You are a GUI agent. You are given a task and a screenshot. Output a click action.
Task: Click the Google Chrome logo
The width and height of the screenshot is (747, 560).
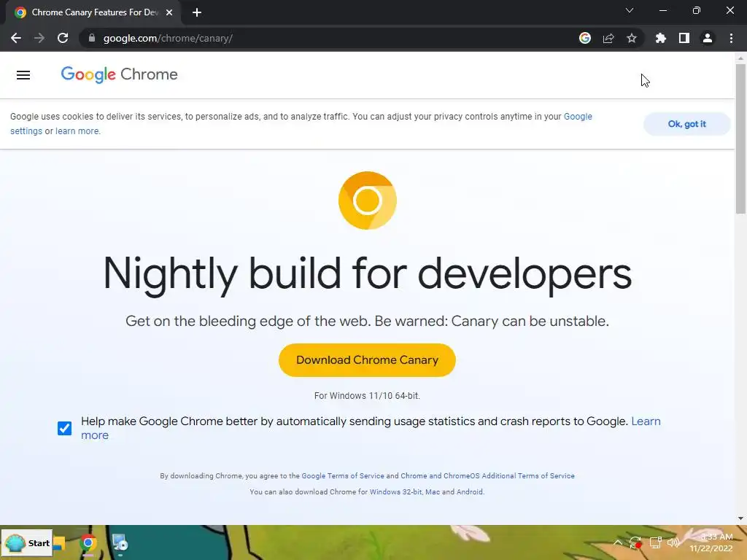119,74
